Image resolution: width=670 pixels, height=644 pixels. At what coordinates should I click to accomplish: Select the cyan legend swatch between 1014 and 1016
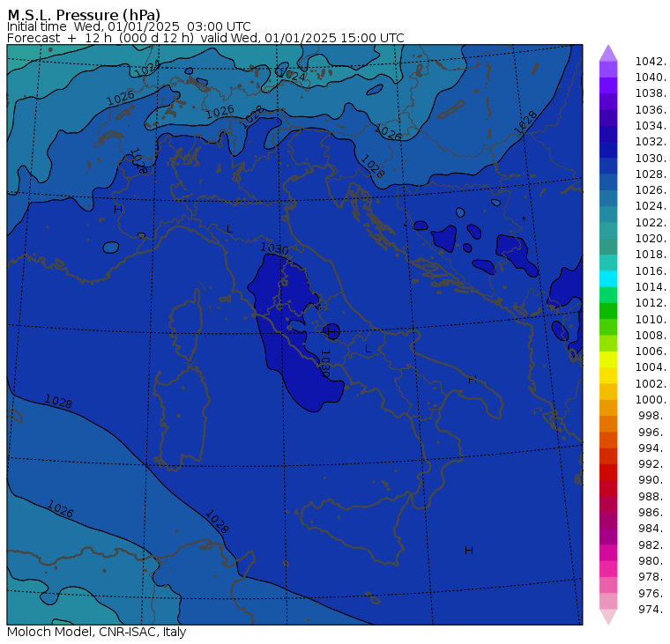click(608, 278)
